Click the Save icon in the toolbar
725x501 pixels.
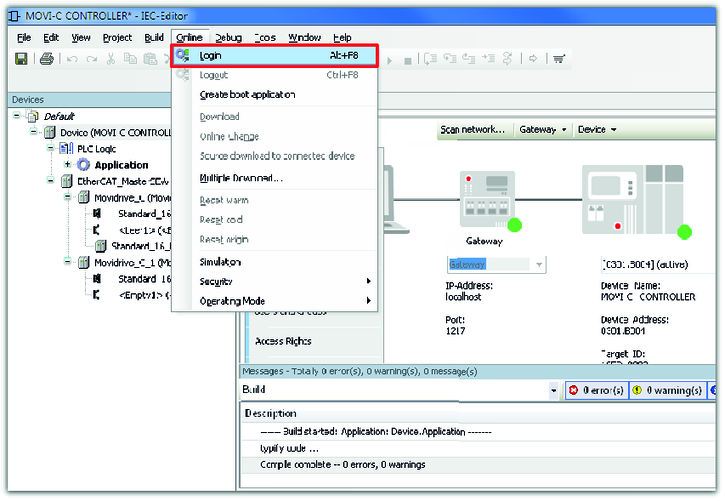tap(21, 60)
